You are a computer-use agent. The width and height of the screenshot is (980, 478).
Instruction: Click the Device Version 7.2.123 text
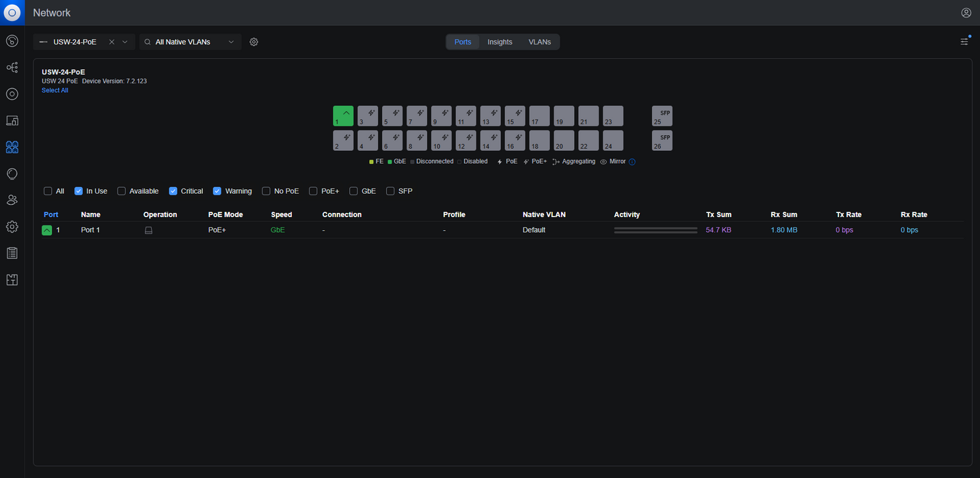(x=114, y=81)
